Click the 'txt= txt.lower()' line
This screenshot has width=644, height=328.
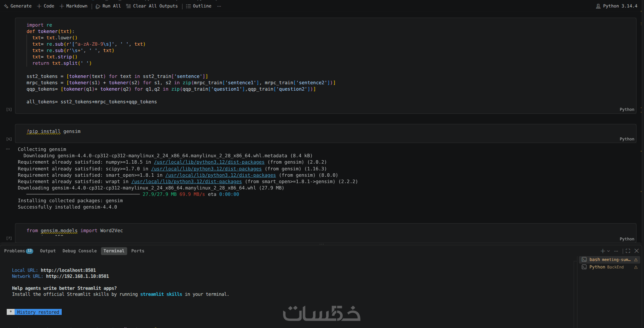(x=55, y=38)
